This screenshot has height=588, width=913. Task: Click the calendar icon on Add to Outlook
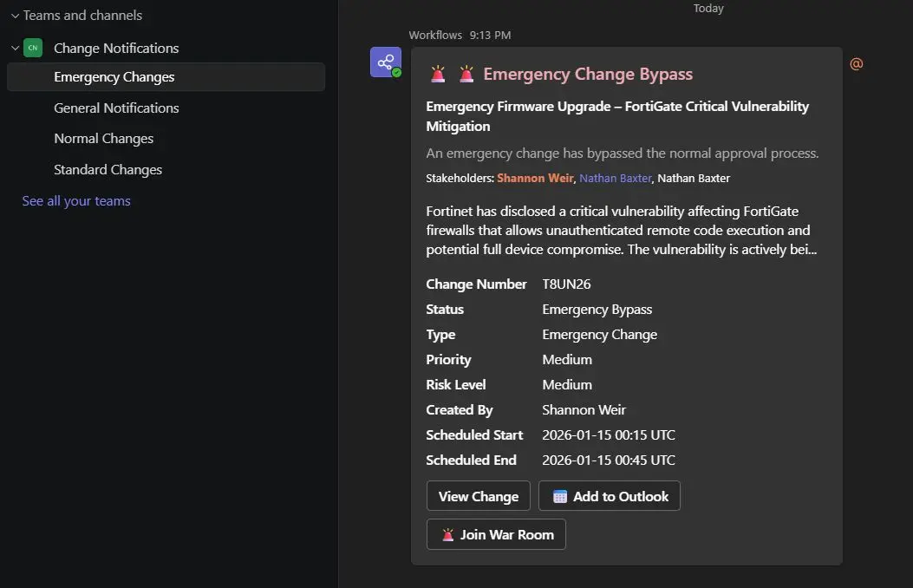pyautogui.click(x=559, y=497)
